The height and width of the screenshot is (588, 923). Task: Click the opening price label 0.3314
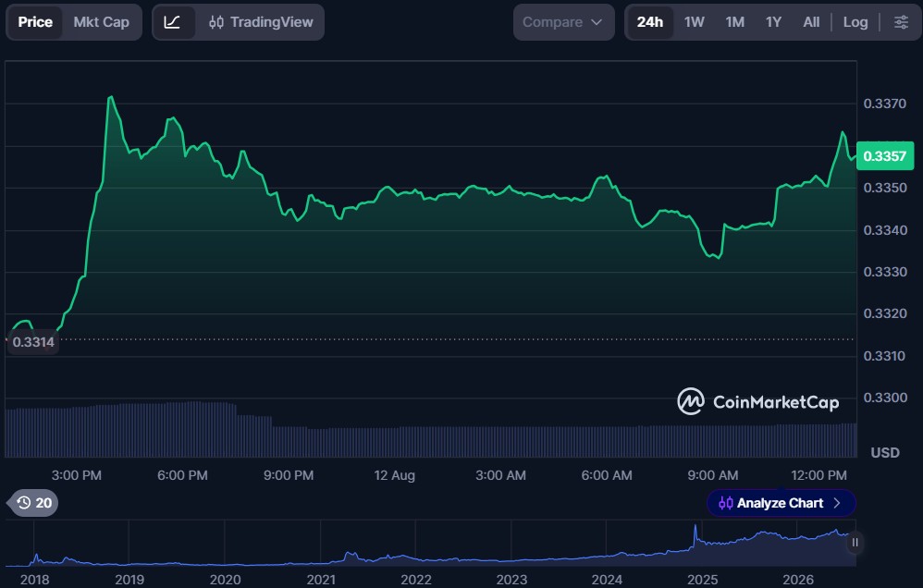tap(33, 342)
